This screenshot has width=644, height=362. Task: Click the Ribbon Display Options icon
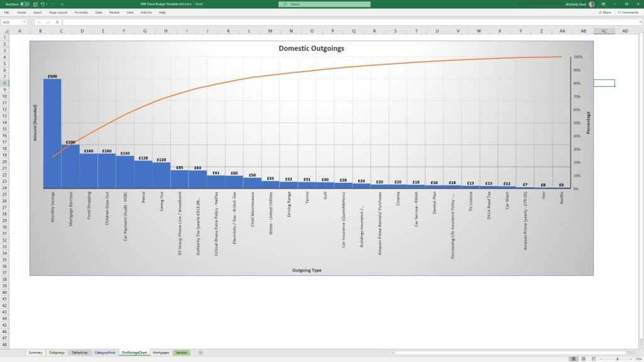coord(602,4)
